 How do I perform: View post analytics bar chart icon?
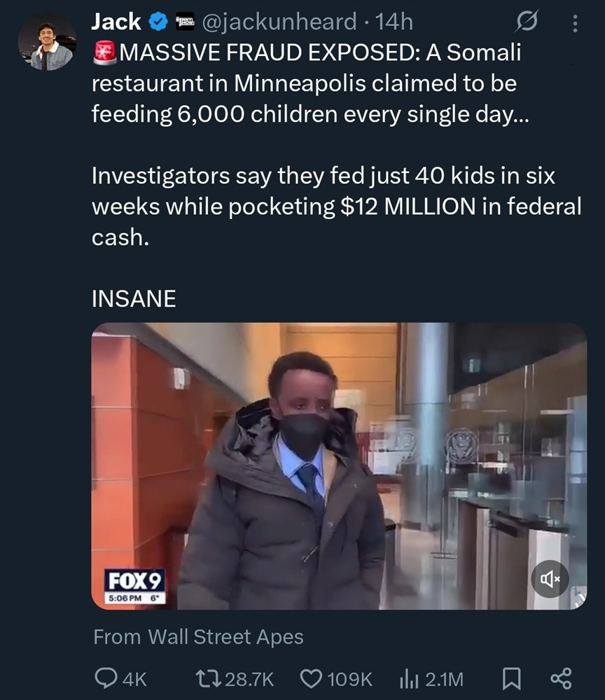click(408, 678)
